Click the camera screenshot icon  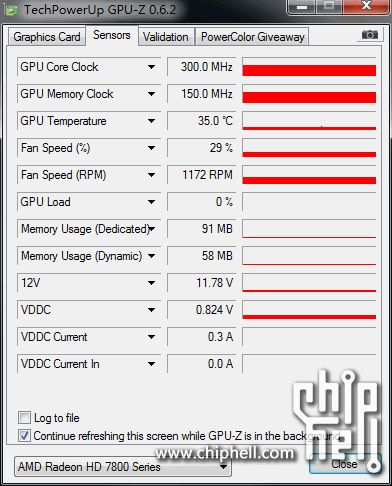pyautogui.click(x=370, y=35)
